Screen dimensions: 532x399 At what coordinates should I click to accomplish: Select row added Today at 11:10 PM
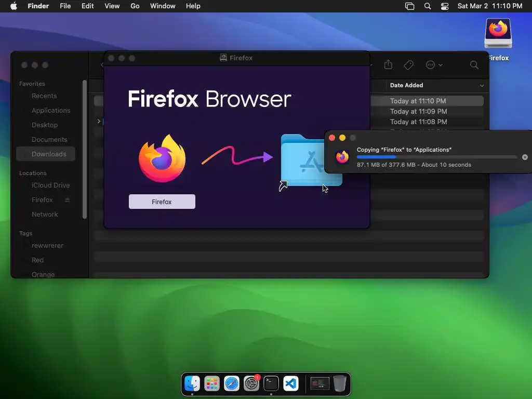click(x=418, y=101)
